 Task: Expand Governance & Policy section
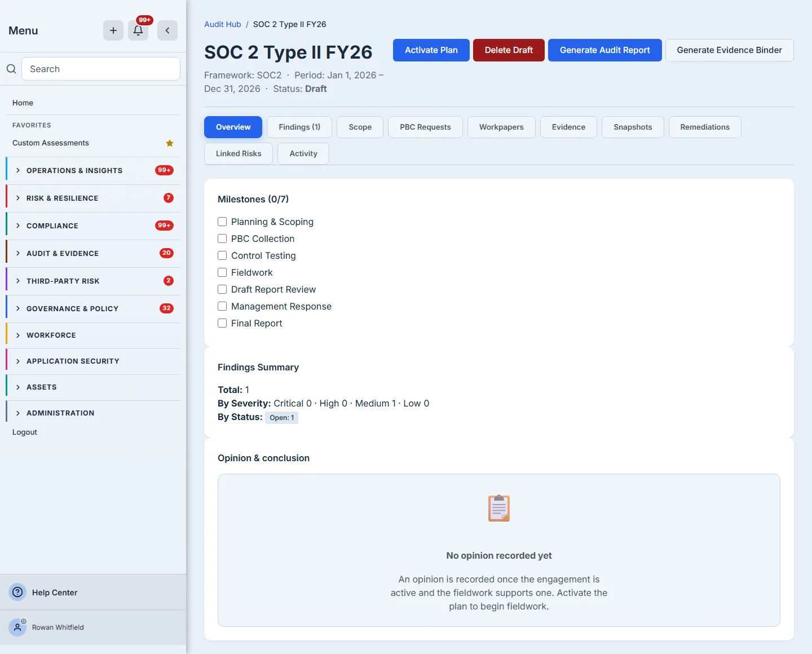93,308
